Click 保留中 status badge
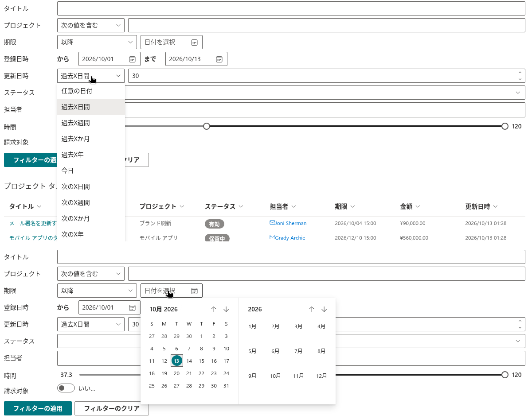The image size is (532, 419). pyautogui.click(x=217, y=238)
